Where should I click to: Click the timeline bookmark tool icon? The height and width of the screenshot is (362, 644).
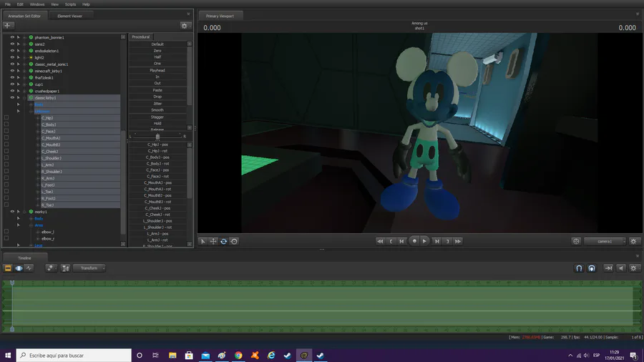[65, 268]
